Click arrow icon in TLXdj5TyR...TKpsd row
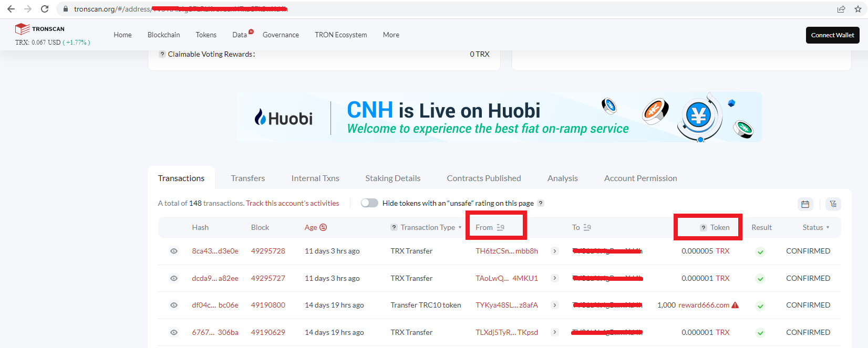The height and width of the screenshot is (348, 868). (554, 332)
